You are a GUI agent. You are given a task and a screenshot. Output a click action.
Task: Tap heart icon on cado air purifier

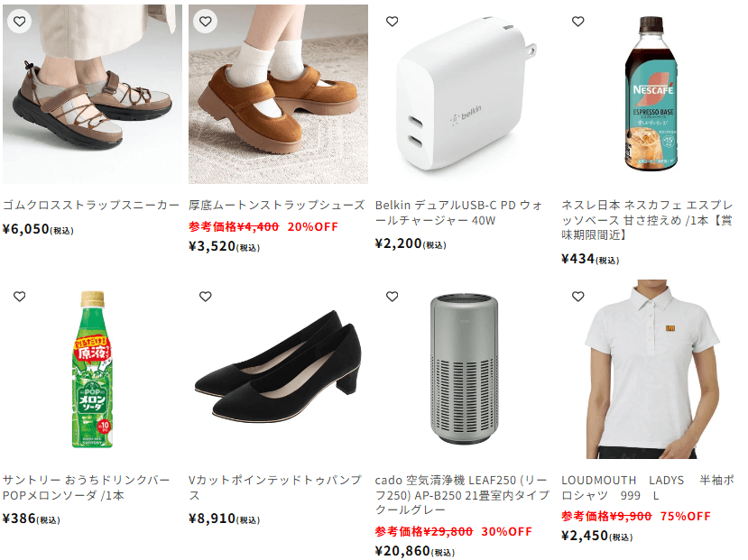tap(392, 297)
